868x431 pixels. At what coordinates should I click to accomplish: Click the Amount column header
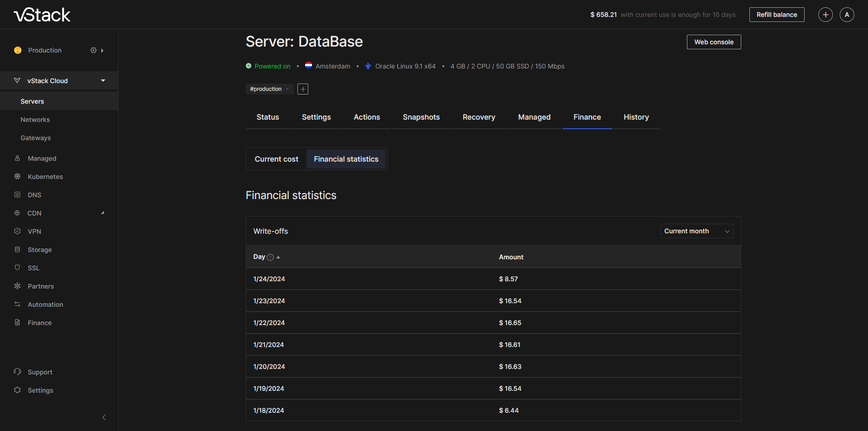tap(511, 257)
